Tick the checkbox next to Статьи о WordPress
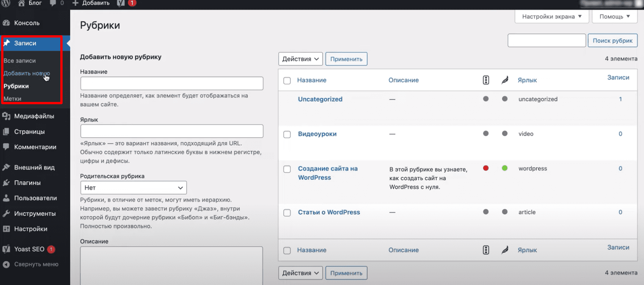644x285 pixels. click(287, 213)
